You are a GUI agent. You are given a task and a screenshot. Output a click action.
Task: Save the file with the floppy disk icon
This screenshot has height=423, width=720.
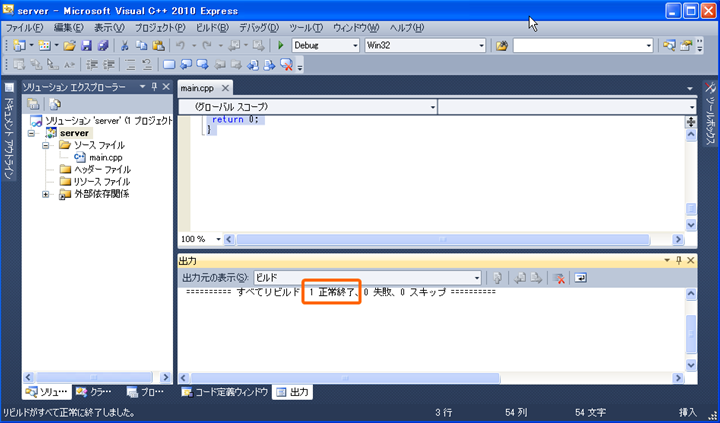86,45
